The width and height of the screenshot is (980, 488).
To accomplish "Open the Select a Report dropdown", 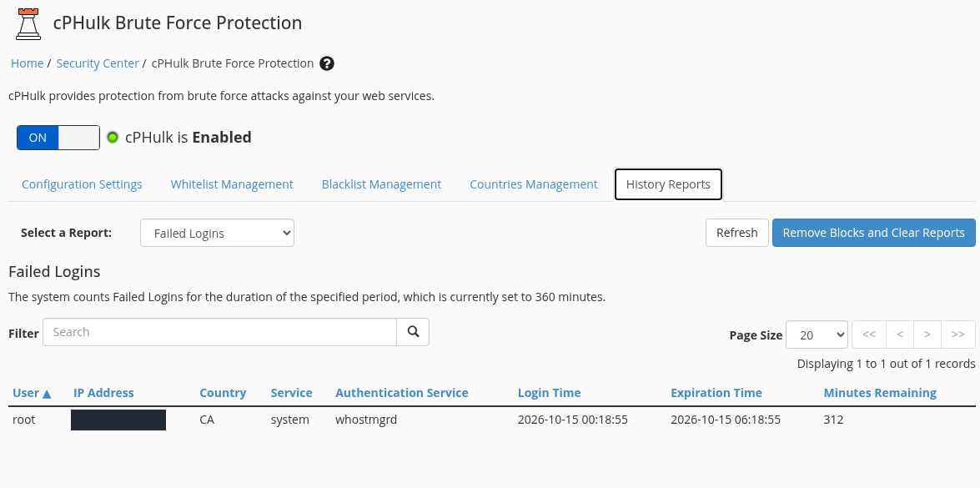I will pyautogui.click(x=217, y=233).
